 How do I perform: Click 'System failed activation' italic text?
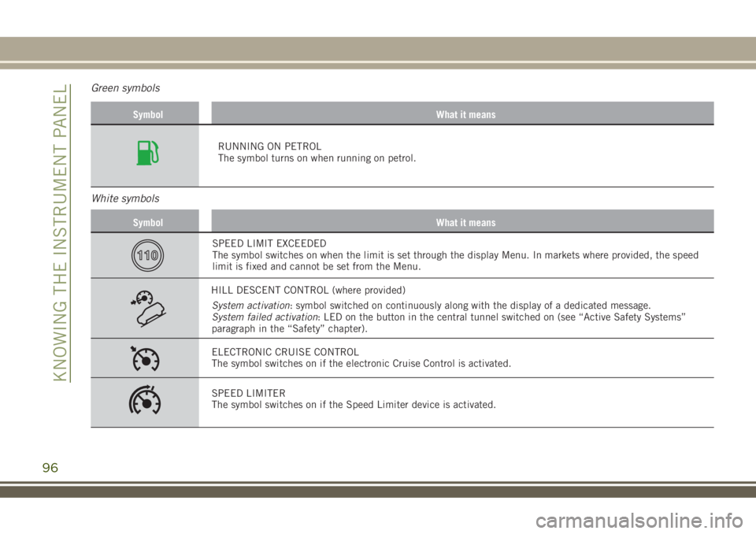(265, 317)
